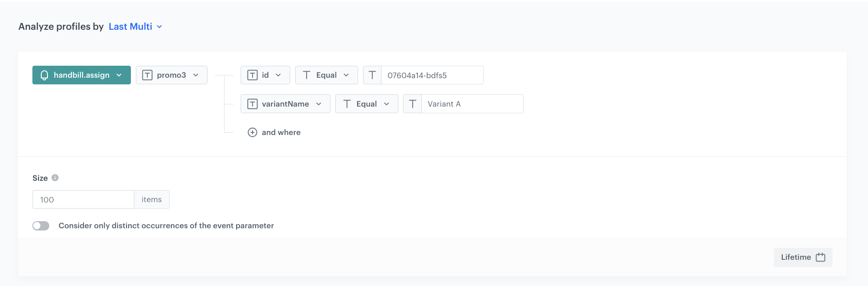Click the info icon next to Size

(55, 178)
